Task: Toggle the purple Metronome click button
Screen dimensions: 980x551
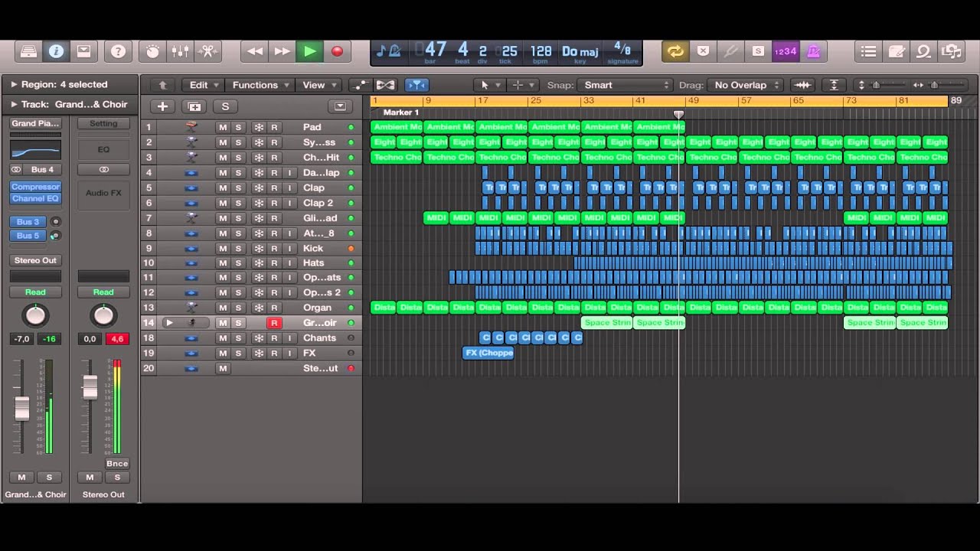Action: (x=813, y=51)
